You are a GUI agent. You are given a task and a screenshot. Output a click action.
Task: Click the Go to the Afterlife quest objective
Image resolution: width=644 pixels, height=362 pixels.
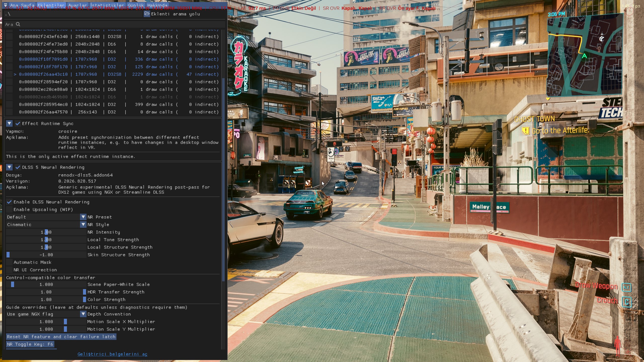[x=560, y=130]
